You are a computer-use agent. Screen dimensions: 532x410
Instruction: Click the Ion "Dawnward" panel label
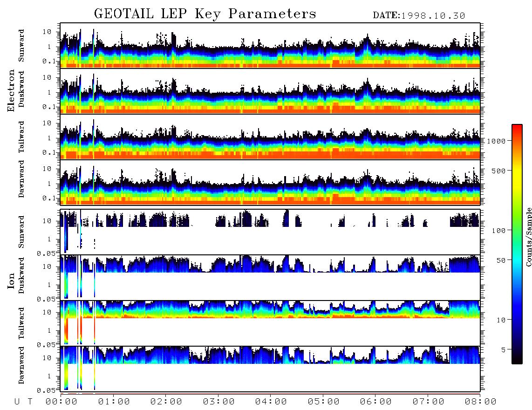(x=21, y=365)
